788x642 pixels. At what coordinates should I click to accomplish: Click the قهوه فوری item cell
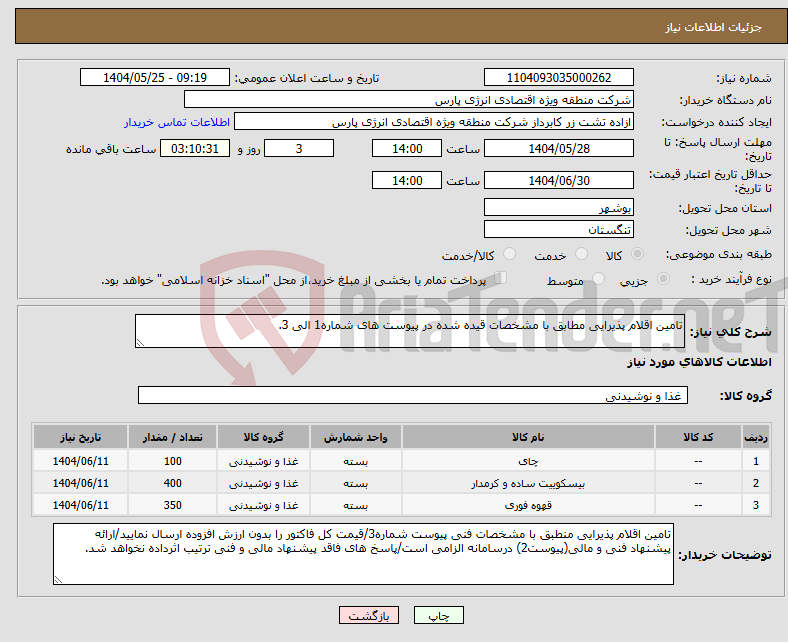[x=528, y=505]
